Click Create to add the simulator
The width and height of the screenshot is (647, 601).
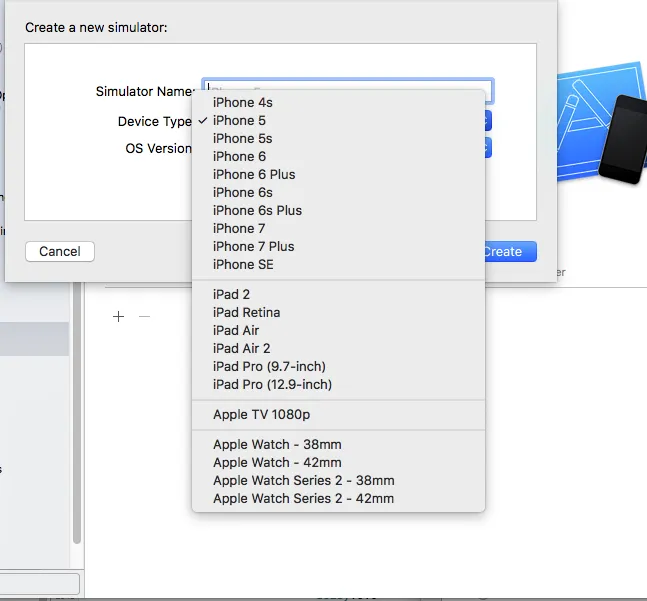(x=510, y=252)
